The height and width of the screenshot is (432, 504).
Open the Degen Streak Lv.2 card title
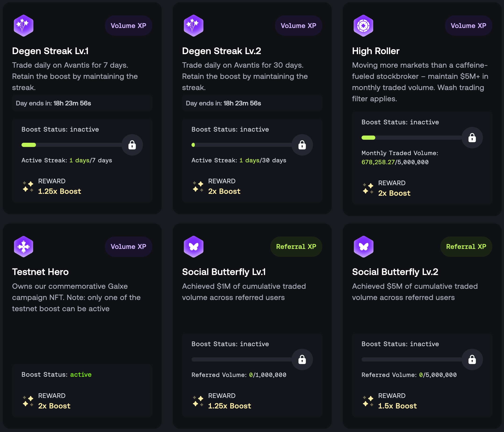(221, 51)
